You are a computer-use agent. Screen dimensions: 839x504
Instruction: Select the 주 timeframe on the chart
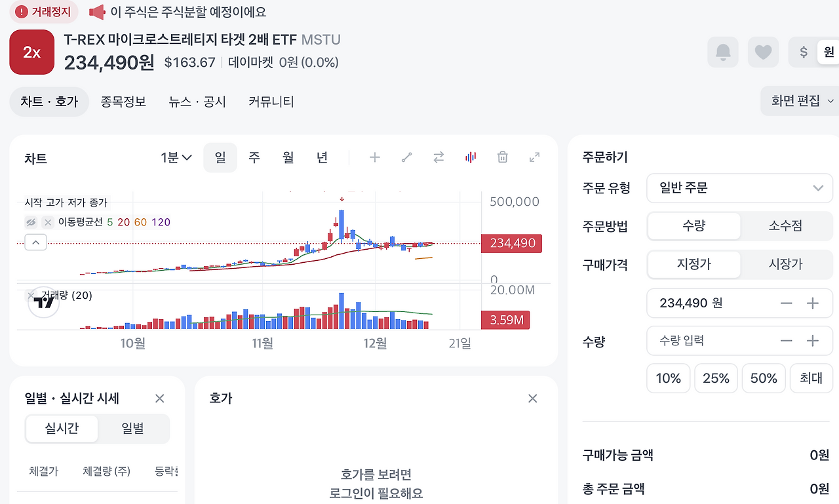click(254, 157)
